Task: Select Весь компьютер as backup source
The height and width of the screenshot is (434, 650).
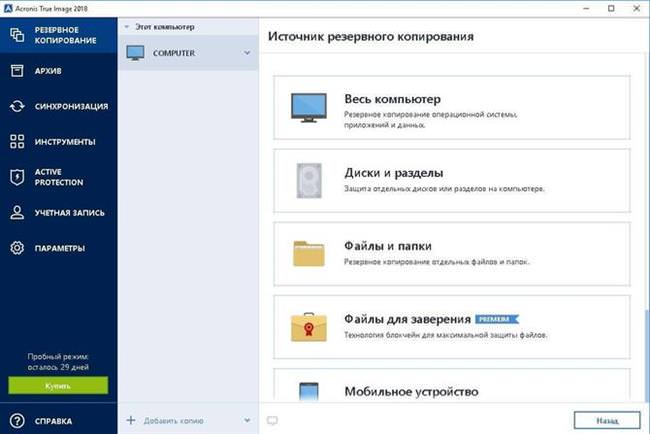Action: (x=452, y=107)
